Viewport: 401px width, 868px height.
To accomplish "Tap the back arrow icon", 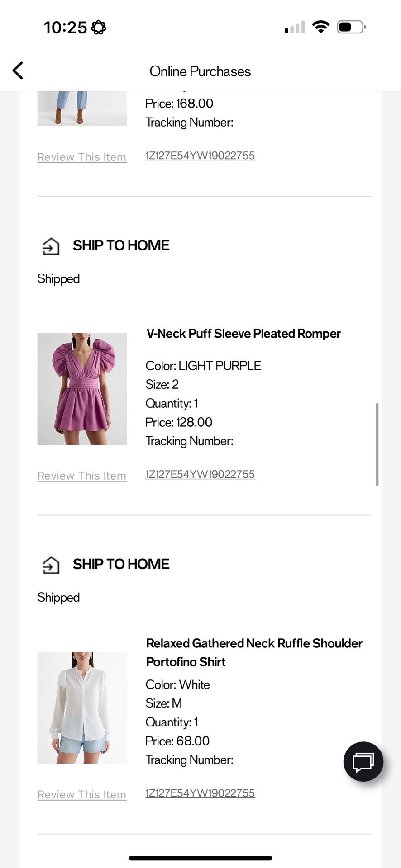I will [18, 71].
